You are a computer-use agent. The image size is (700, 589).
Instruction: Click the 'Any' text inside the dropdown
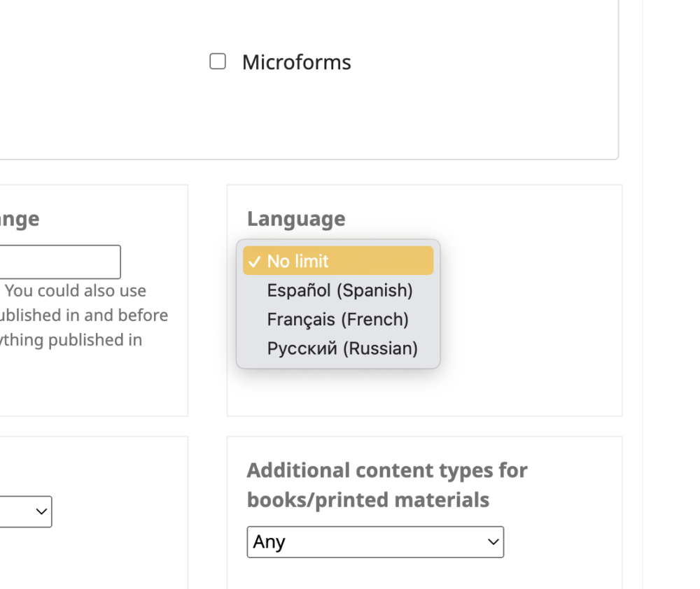click(269, 542)
